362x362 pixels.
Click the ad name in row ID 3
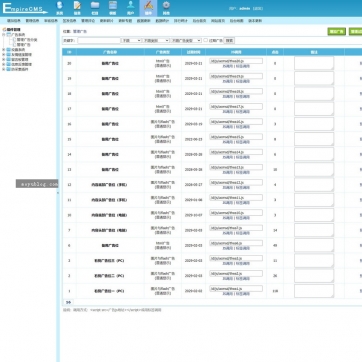[109, 261]
